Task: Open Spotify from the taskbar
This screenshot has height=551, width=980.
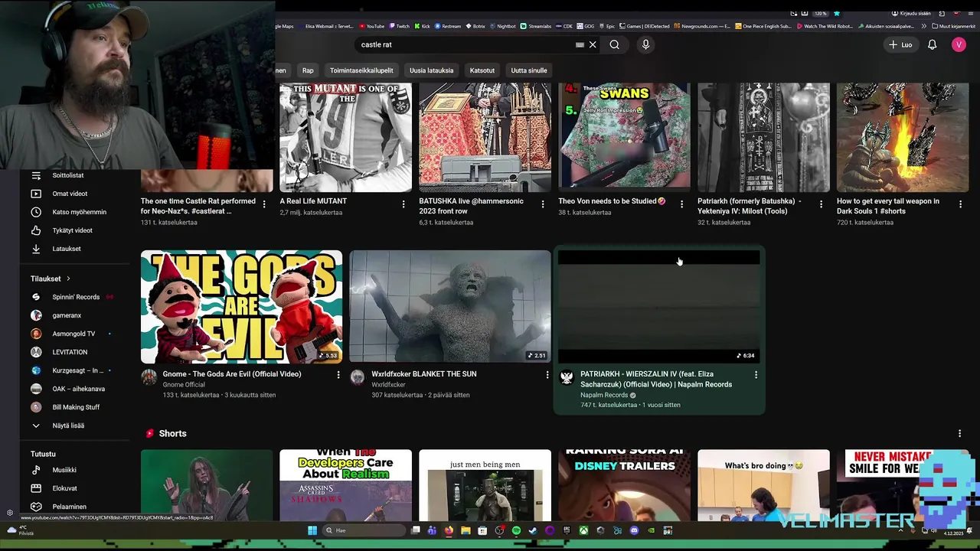Action: [516, 530]
